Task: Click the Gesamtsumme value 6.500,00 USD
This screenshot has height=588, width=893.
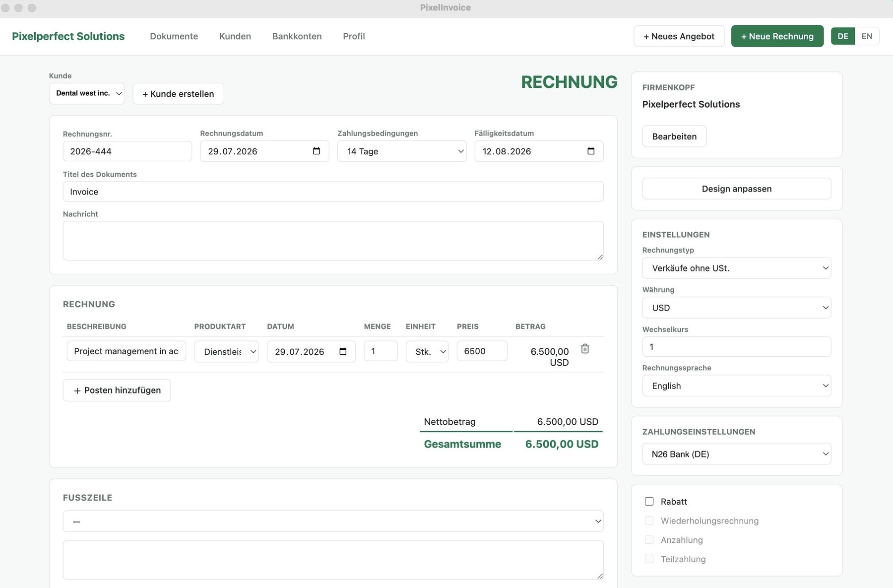Action: point(562,444)
